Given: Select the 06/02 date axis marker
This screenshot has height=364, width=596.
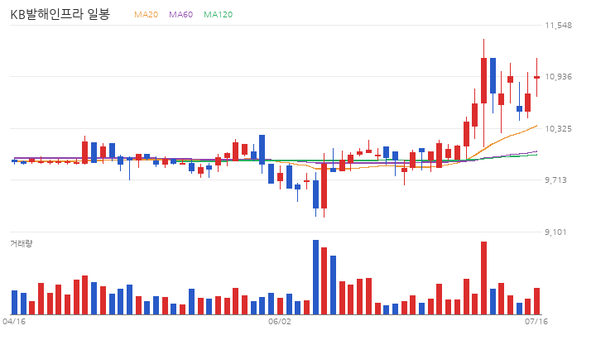Looking at the screenshot, I should [280, 322].
